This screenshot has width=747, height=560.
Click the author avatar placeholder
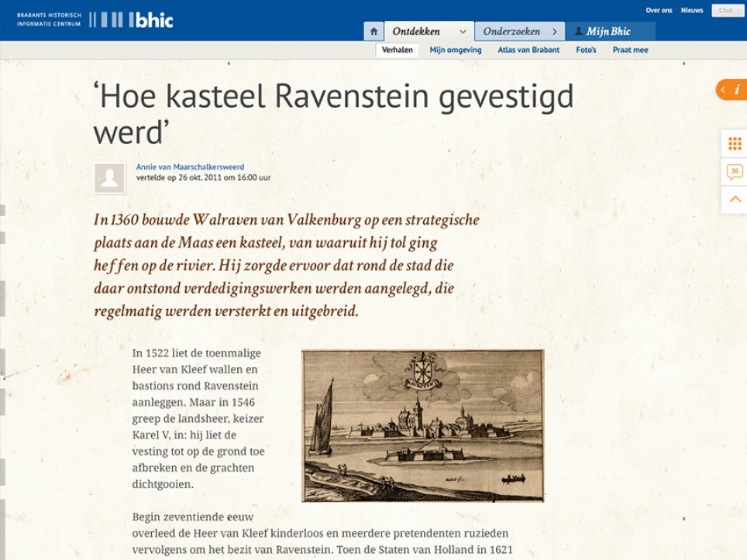click(110, 178)
